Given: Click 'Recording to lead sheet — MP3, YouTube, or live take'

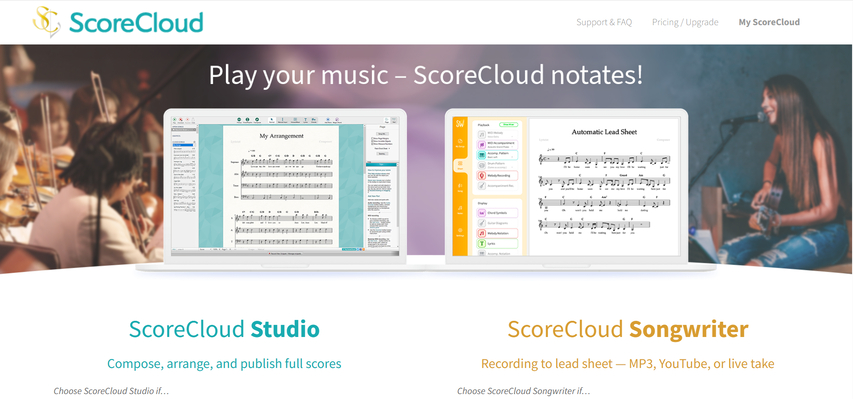Looking at the screenshot, I should [x=628, y=363].
